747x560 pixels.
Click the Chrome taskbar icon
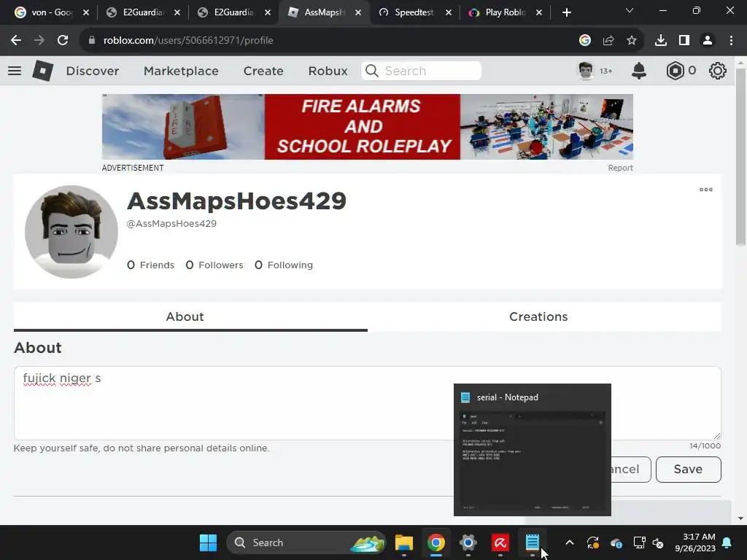[x=436, y=542]
